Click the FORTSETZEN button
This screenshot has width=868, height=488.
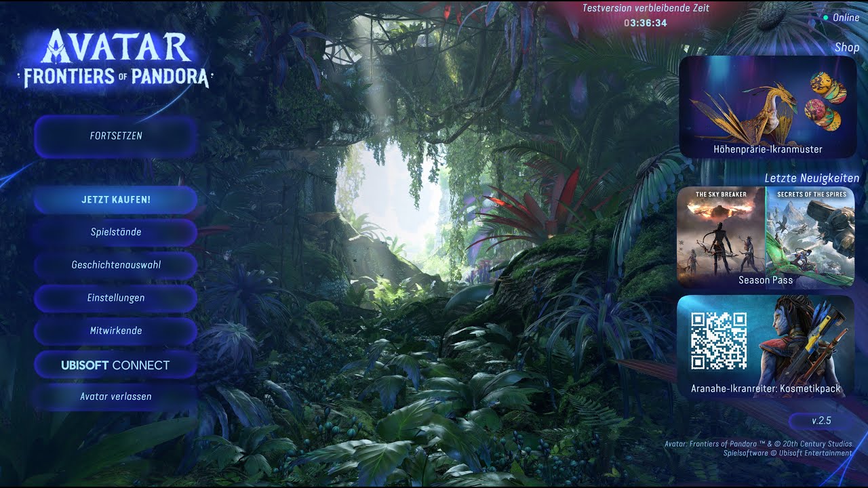coord(116,136)
